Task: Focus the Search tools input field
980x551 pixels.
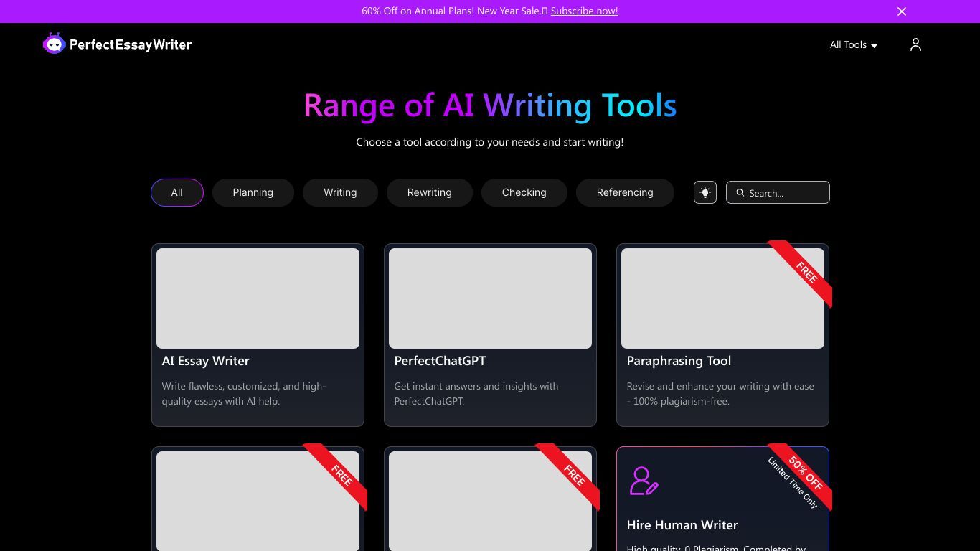Action: (778, 192)
